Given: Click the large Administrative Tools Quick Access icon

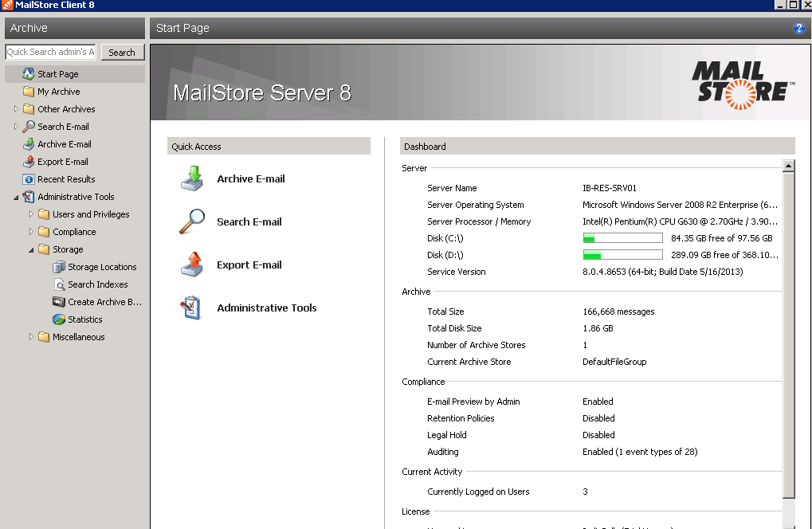Looking at the screenshot, I should 191,308.
